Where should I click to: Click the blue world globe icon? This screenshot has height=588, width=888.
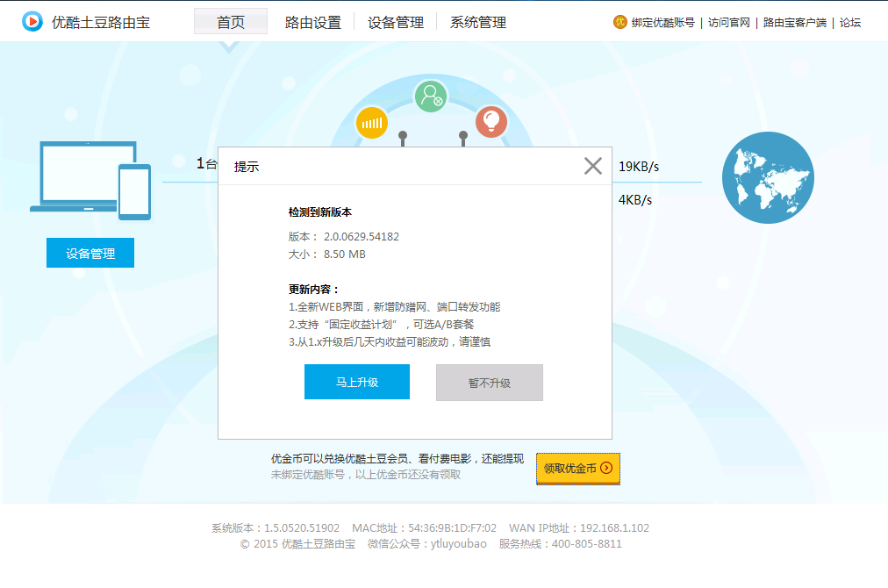tap(768, 177)
